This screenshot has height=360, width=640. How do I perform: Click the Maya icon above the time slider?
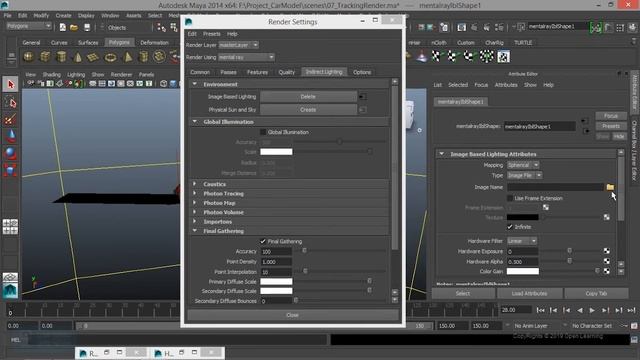(10, 291)
